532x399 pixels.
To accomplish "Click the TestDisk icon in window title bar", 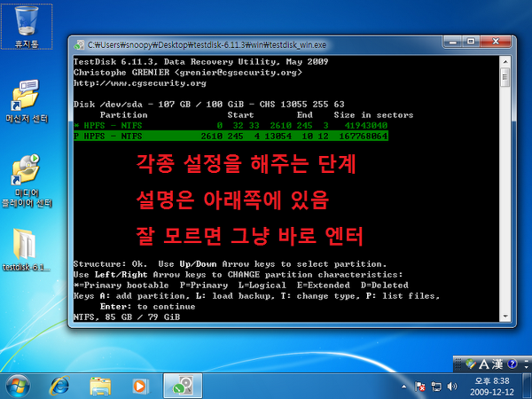I will [79, 45].
